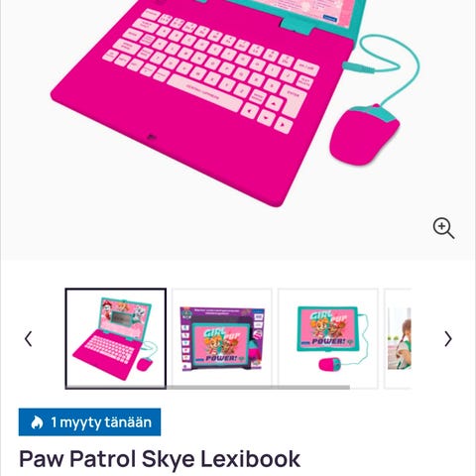Click the arrow keys on the toy keyboard
Screen dimensions: 476x476
[267, 114]
